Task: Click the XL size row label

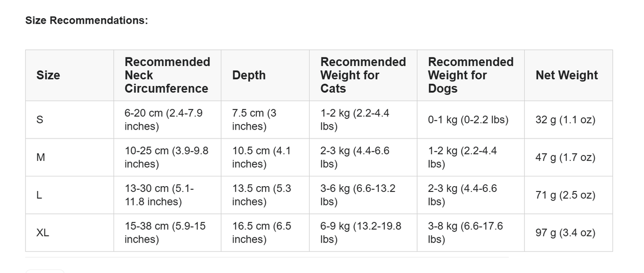Action: [x=43, y=233]
